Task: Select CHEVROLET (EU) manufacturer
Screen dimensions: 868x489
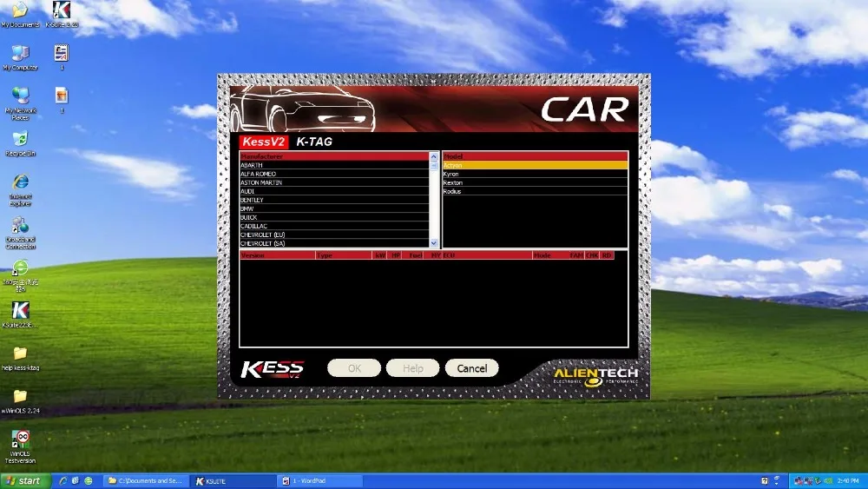Action: (x=334, y=235)
